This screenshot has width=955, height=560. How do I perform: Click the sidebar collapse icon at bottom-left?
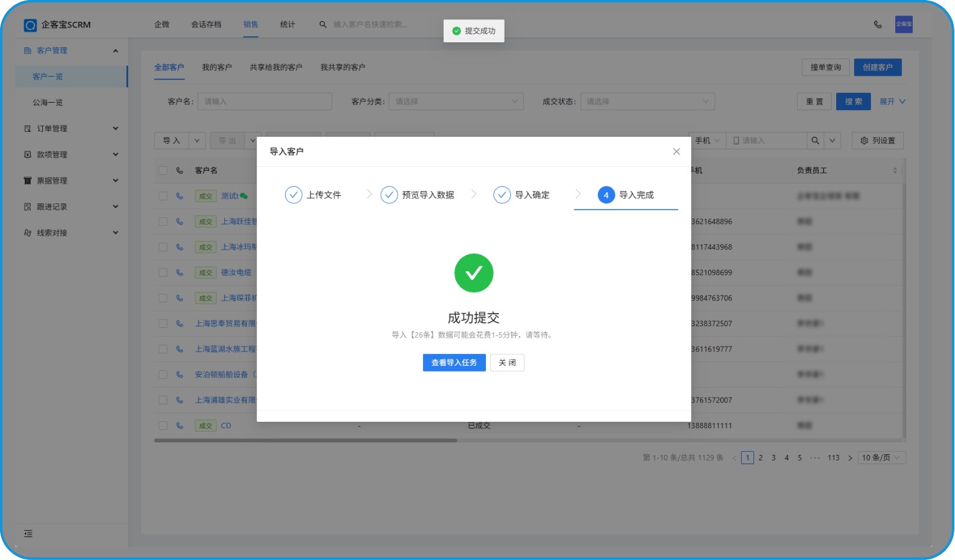pos(28,534)
